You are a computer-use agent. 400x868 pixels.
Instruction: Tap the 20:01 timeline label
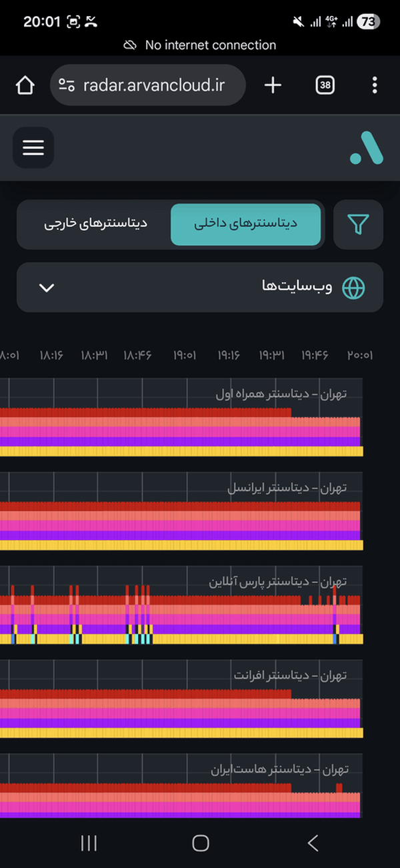(359, 356)
